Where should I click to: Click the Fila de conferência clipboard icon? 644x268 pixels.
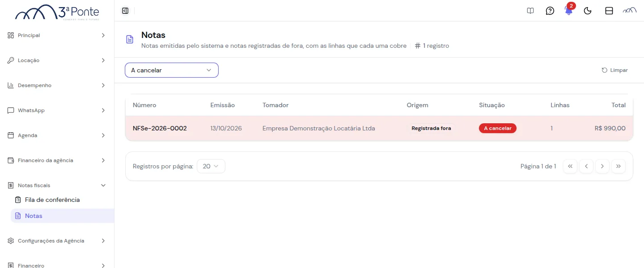click(18, 200)
